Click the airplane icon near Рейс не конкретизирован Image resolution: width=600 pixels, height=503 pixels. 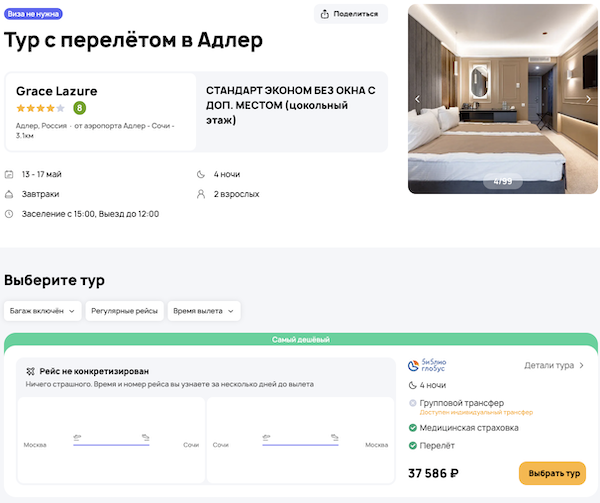click(30, 370)
